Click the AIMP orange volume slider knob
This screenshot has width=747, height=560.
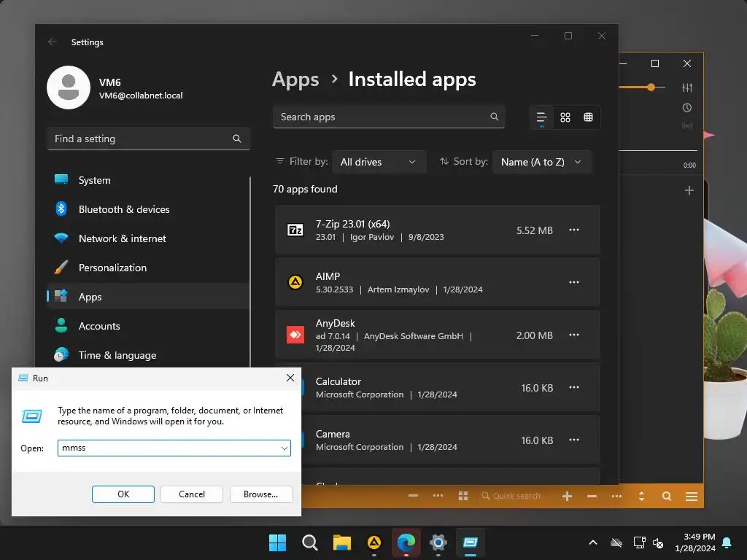click(x=651, y=87)
